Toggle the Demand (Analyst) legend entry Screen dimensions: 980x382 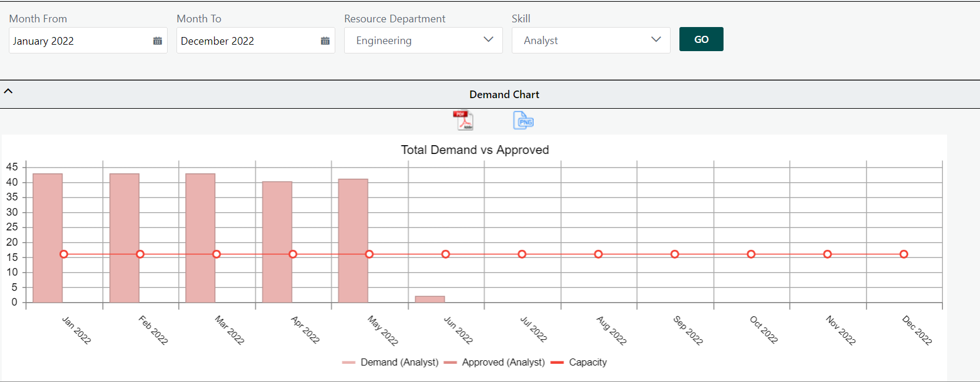point(391,362)
